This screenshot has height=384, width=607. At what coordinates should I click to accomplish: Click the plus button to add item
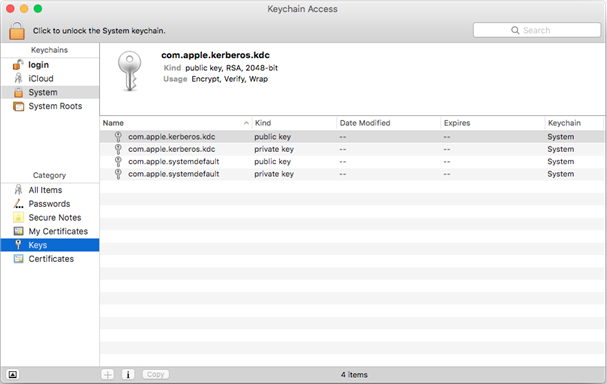coord(108,374)
